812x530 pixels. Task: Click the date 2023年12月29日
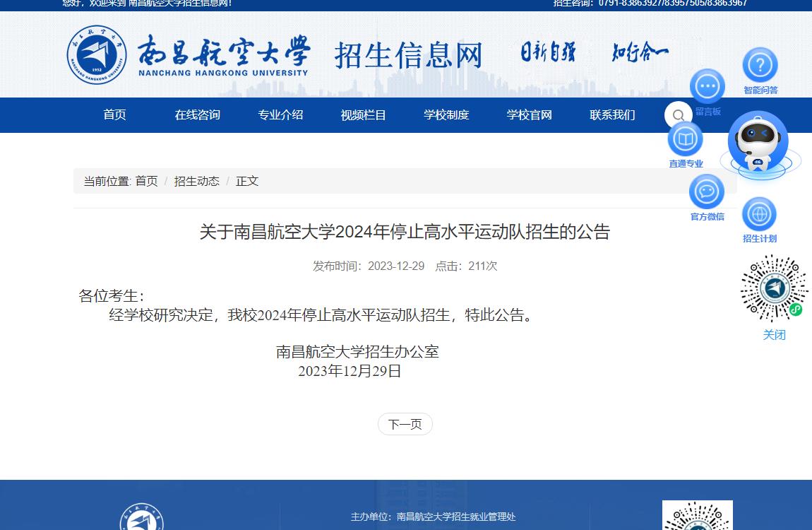[350, 371]
